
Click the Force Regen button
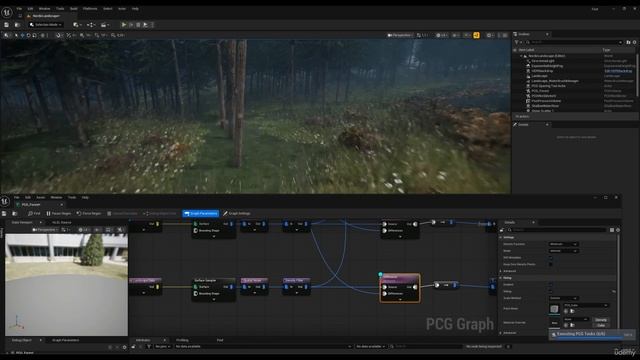(x=89, y=213)
